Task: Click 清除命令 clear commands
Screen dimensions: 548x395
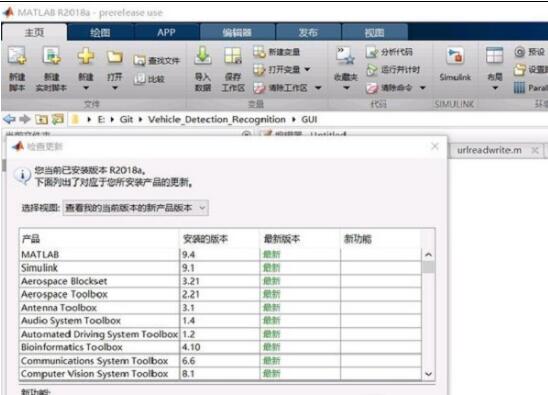Action: coord(389,87)
